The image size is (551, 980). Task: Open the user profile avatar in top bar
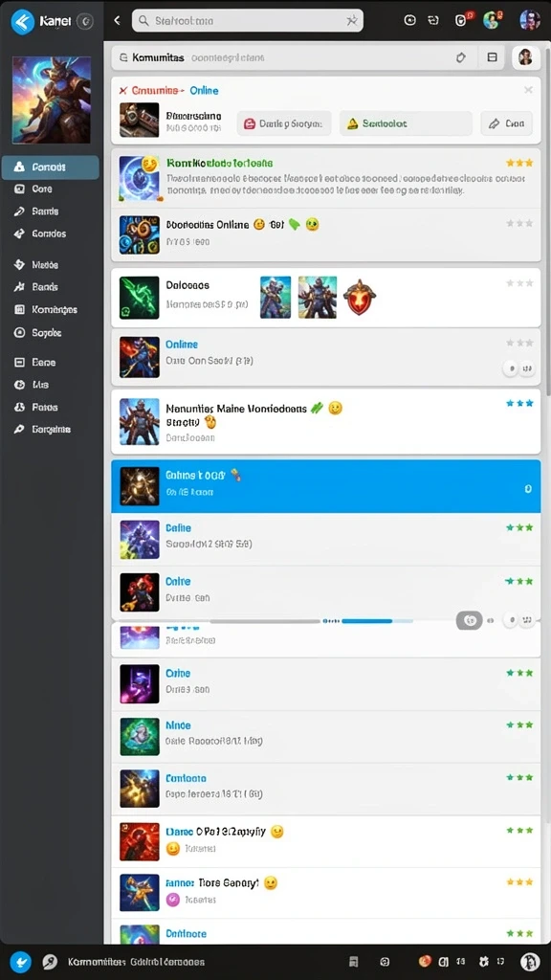click(x=530, y=20)
